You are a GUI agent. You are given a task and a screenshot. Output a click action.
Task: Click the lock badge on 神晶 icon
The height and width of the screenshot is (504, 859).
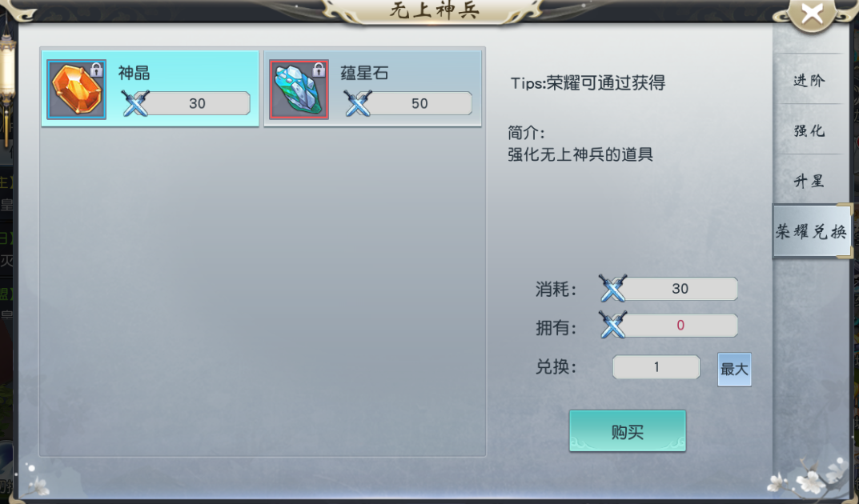pos(96,70)
